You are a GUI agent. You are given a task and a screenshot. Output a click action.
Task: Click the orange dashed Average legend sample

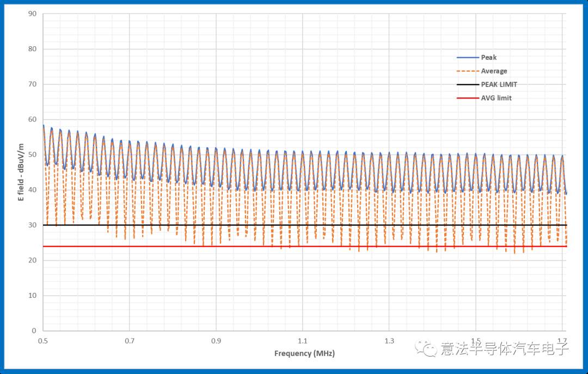tap(467, 71)
